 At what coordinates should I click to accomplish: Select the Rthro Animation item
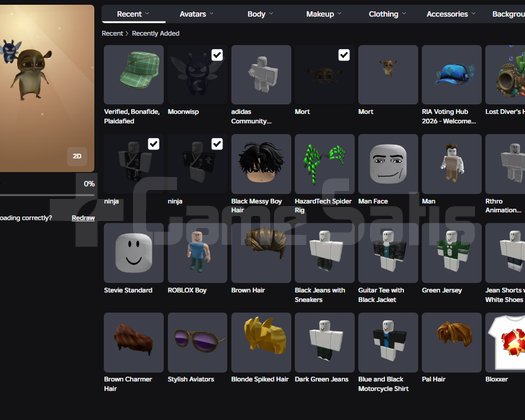pos(505,164)
